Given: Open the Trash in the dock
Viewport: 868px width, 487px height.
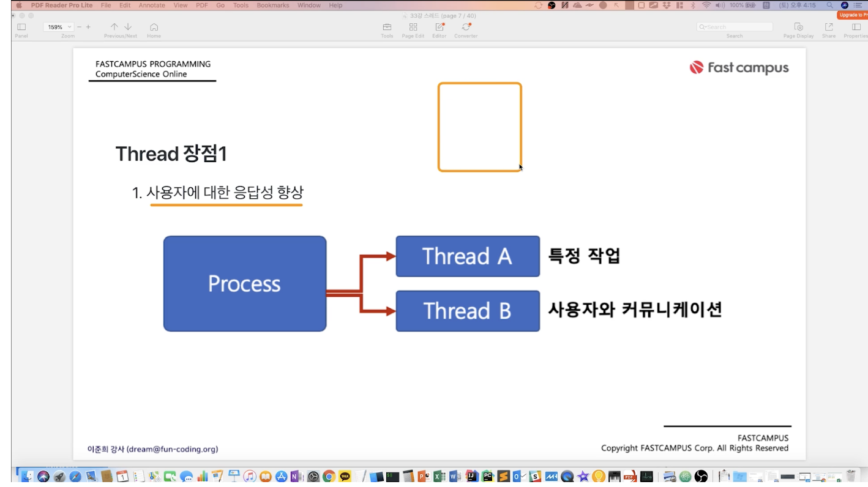Looking at the screenshot, I should coord(850,477).
